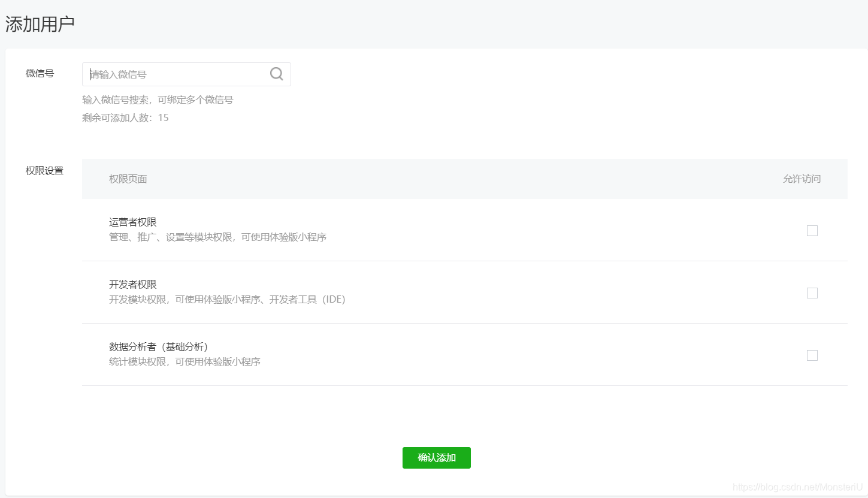Click the green 确认添加 confirm button
This screenshot has width=868, height=498.
pyautogui.click(x=436, y=457)
